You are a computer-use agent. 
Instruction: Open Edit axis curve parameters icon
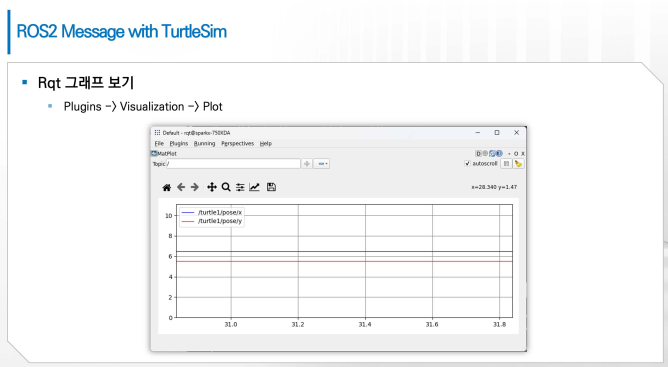coord(254,187)
